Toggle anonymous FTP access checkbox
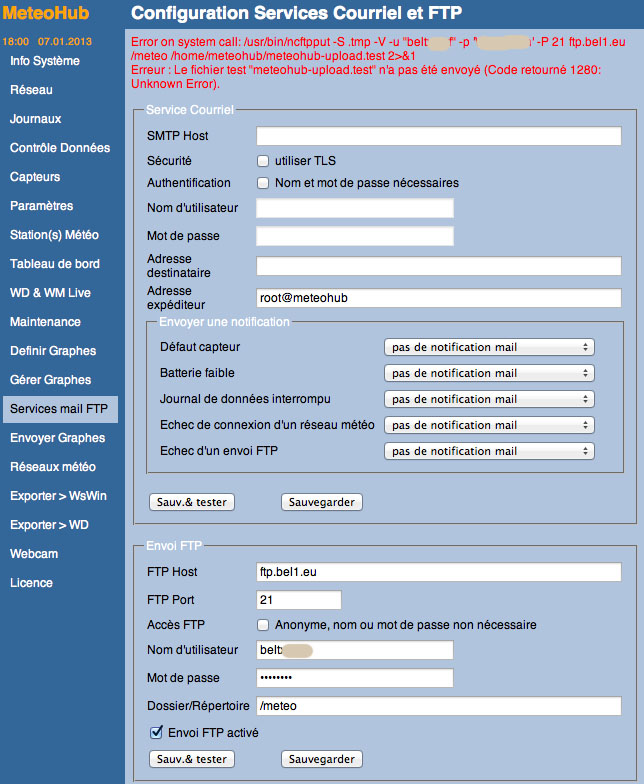The image size is (644, 784). (x=263, y=625)
